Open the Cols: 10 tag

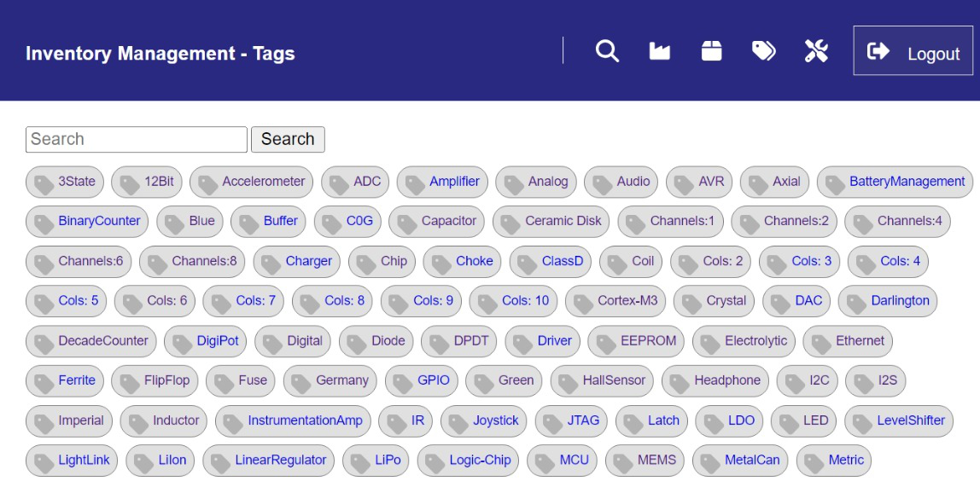click(x=513, y=301)
